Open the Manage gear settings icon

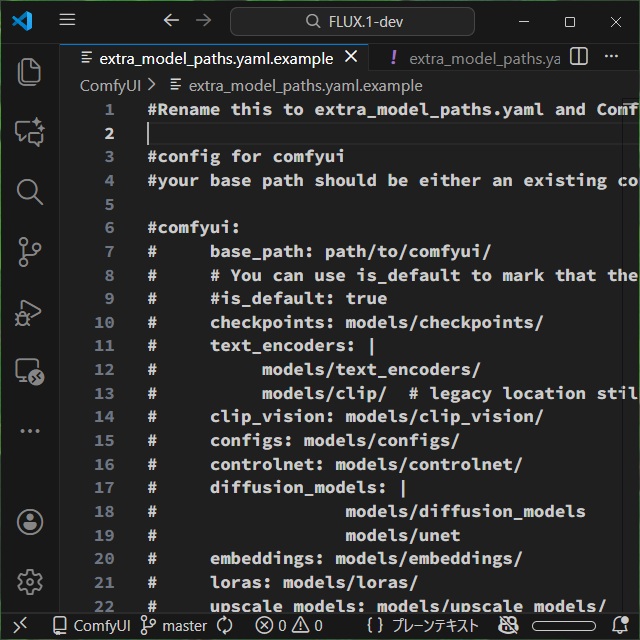pyautogui.click(x=29, y=581)
